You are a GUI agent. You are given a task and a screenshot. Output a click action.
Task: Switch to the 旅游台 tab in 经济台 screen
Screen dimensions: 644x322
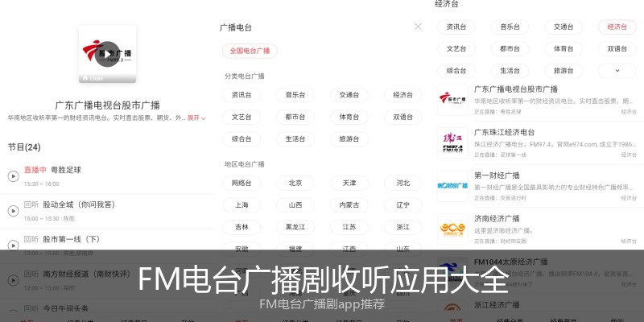pos(563,71)
